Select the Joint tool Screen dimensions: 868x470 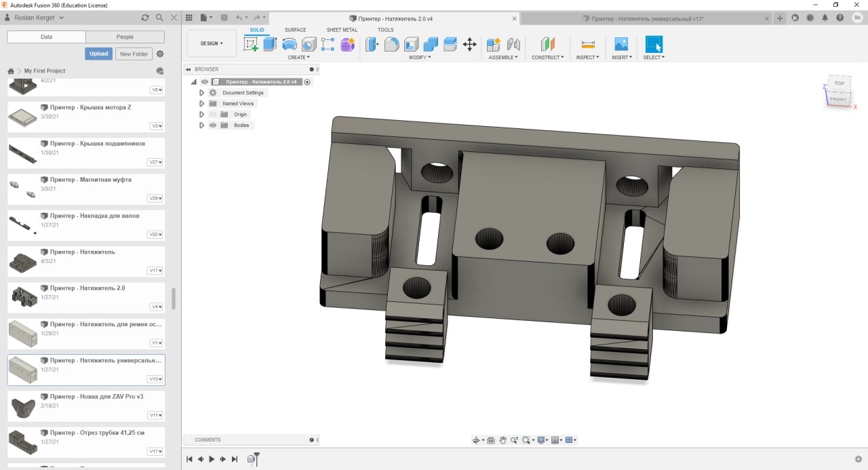pyautogui.click(x=513, y=45)
